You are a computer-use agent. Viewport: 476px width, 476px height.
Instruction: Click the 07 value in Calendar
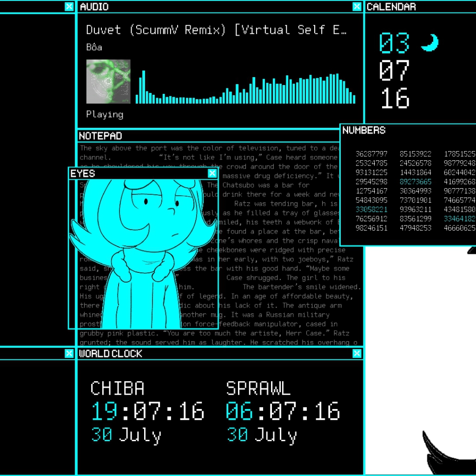[394, 71]
